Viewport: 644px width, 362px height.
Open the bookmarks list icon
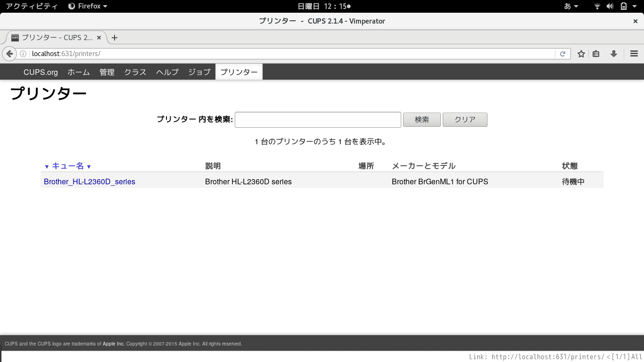(x=596, y=54)
